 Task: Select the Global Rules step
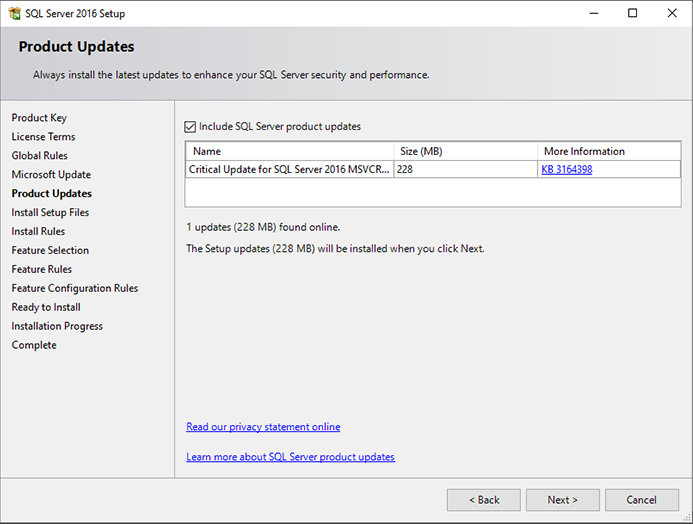(x=39, y=156)
